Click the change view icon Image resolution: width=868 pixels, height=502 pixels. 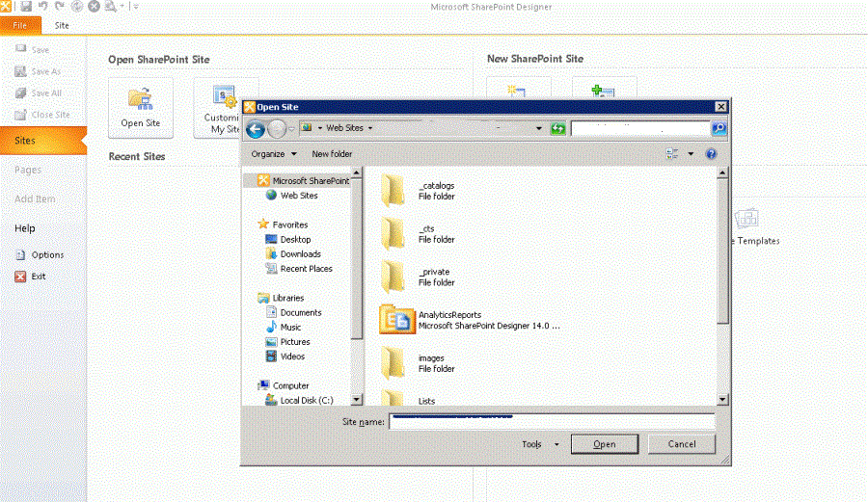point(672,154)
